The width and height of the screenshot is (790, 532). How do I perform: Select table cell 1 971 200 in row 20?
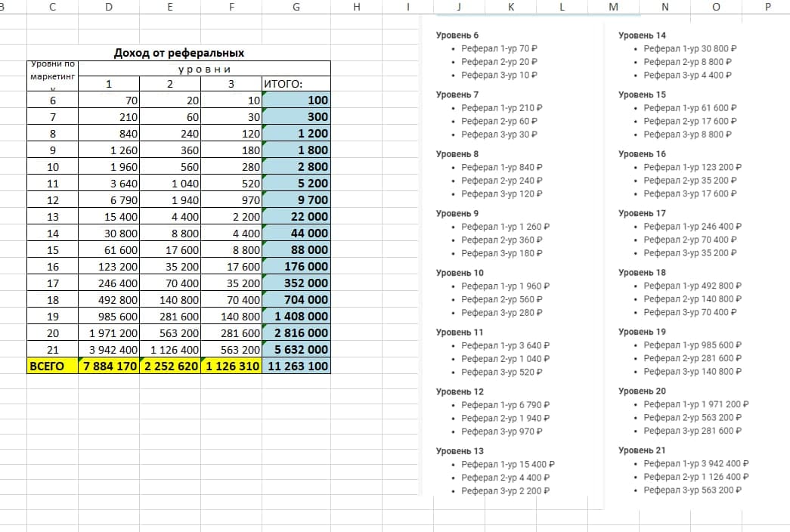(109, 333)
